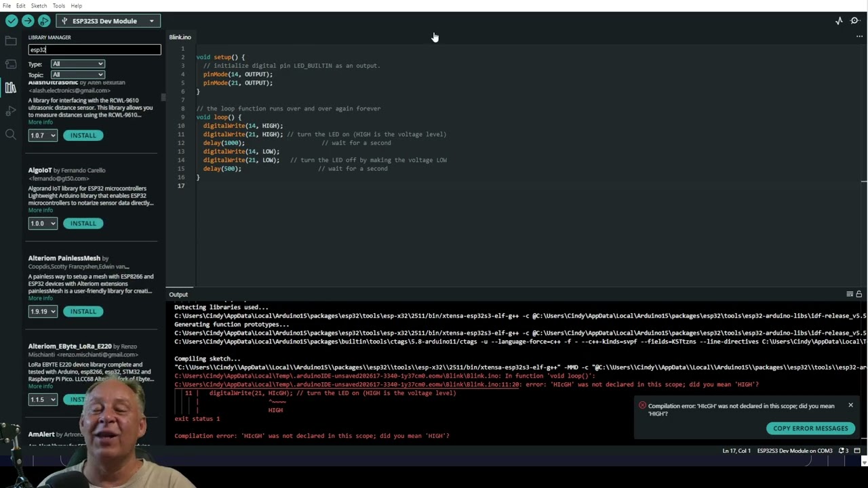Viewport: 868px width, 488px height.
Task: Toggle Output auto-scroll lock icon
Action: pyautogui.click(x=859, y=294)
